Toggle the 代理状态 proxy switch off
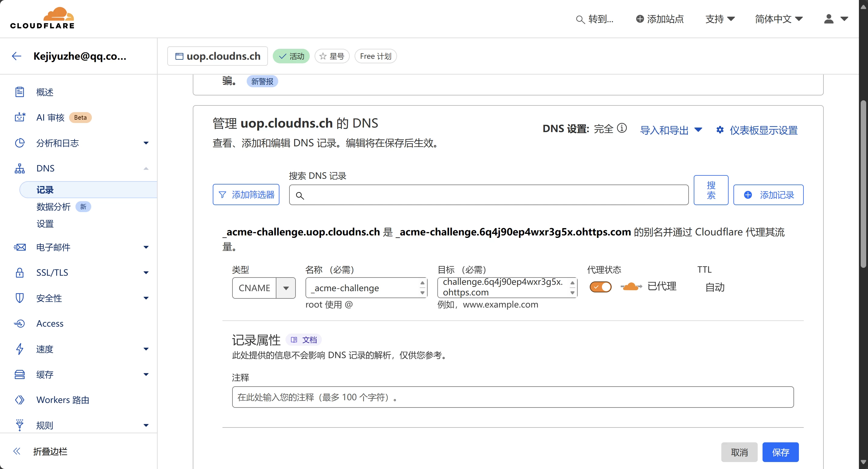This screenshot has height=469, width=868. coord(600,287)
